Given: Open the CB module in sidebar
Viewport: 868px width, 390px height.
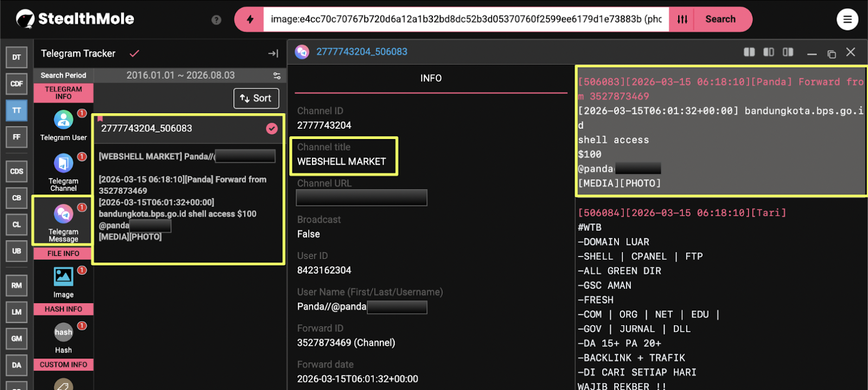Looking at the screenshot, I should (16, 198).
